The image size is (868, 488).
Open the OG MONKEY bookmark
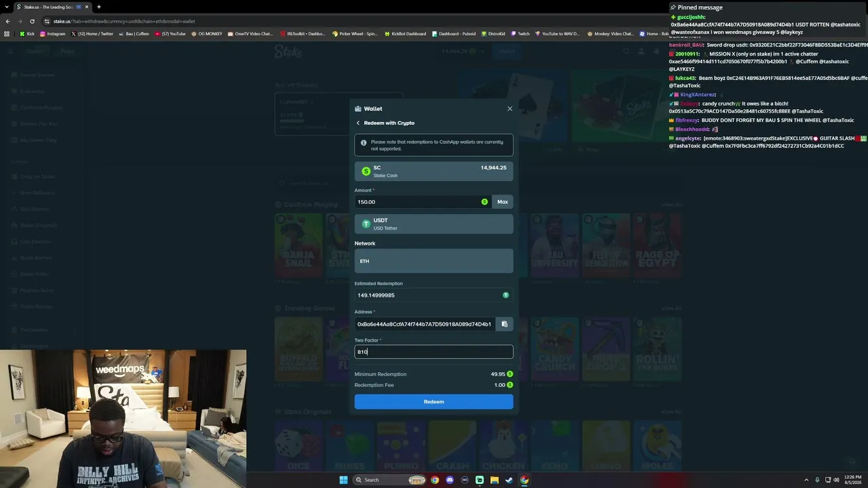point(207,33)
